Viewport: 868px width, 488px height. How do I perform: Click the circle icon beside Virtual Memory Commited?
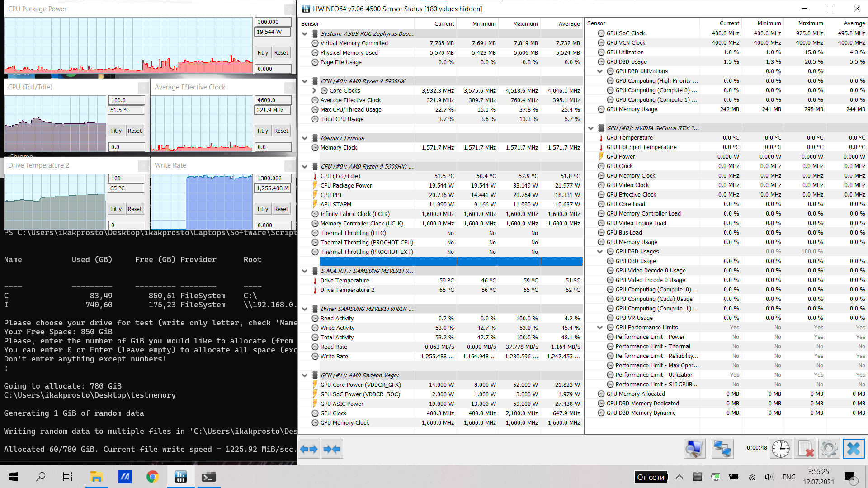315,43
